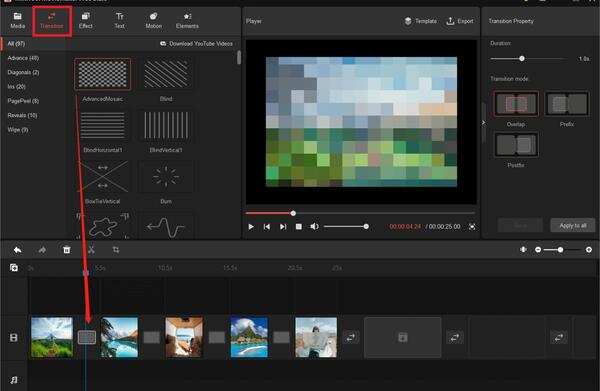Adjust the player volume slider
The height and width of the screenshot is (391, 600).
point(346,227)
